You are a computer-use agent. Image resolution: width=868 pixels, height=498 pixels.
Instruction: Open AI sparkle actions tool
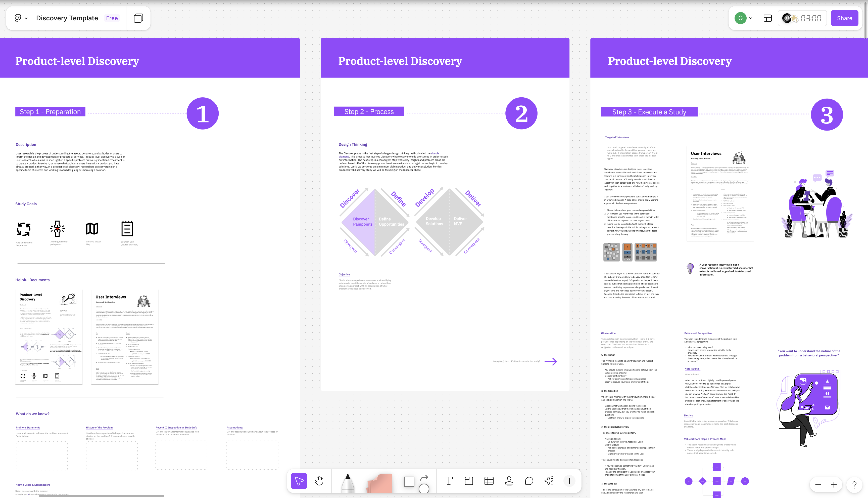click(x=549, y=481)
